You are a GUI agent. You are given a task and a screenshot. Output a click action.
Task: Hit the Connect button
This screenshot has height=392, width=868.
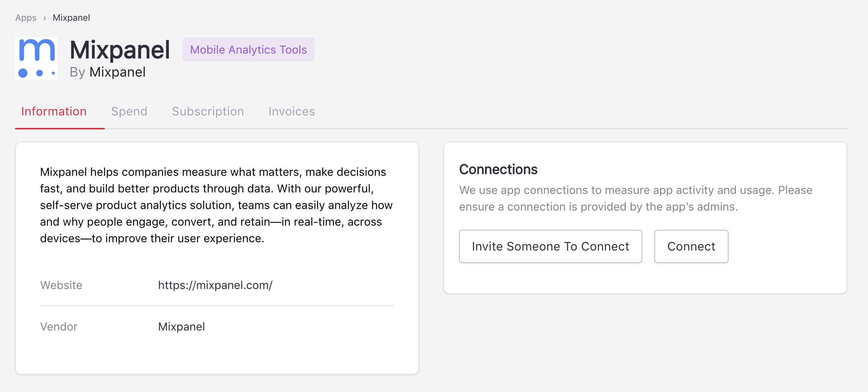pos(691,246)
